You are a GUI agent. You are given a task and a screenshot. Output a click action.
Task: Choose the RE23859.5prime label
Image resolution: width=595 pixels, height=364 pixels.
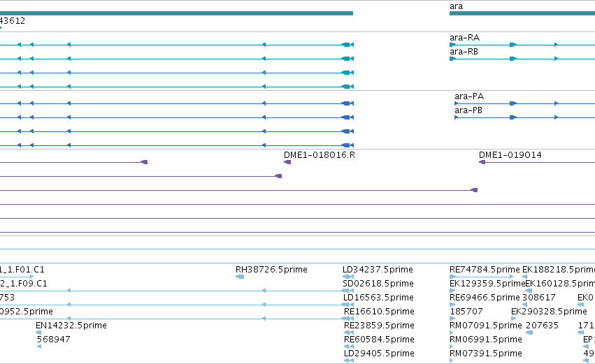(x=379, y=326)
